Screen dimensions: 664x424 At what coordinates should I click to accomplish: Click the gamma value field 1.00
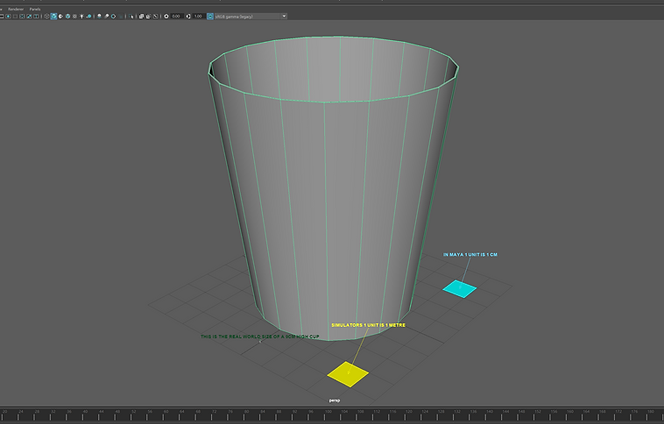[x=198, y=16]
